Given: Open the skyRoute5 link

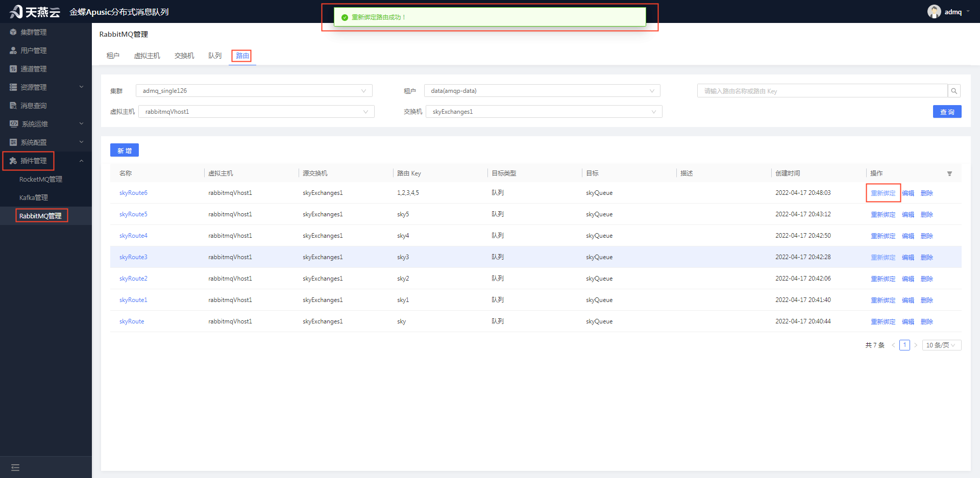Looking at the screenshot, I should click(x=133, y=214).
